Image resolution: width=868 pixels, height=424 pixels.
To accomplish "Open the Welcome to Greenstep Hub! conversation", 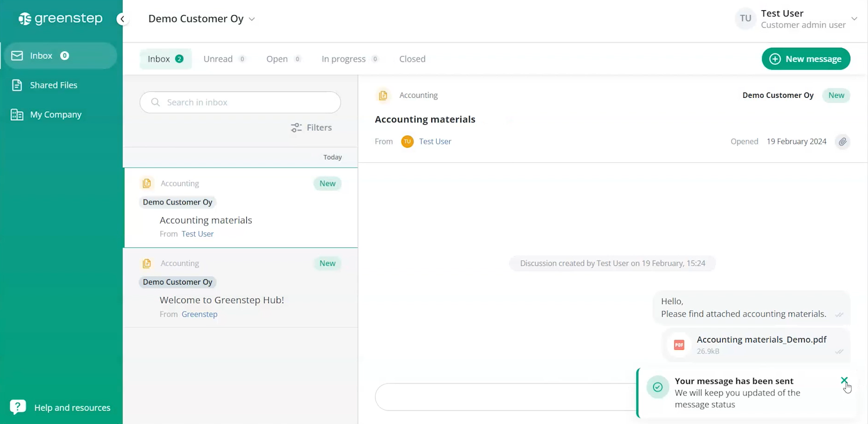I will point(222,300).
